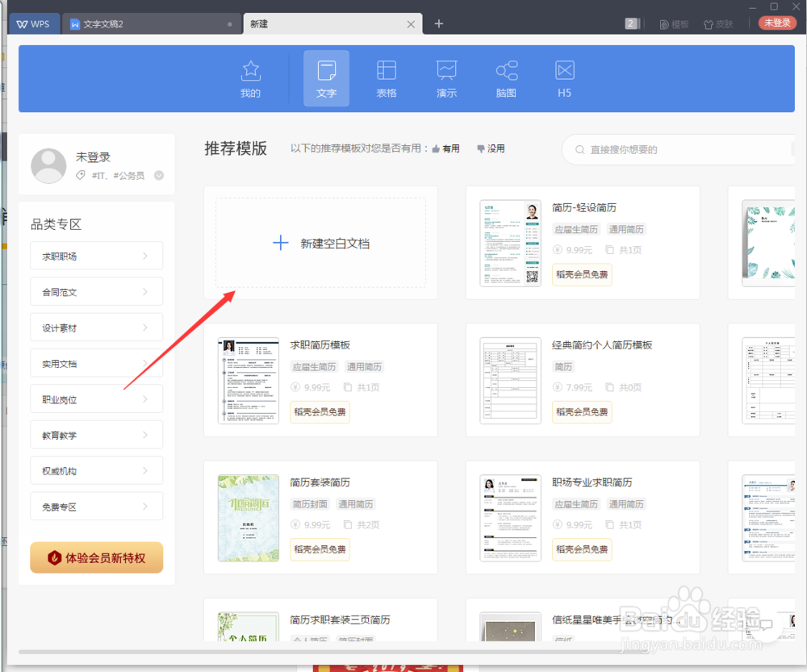The width and height of the screenshot is (807, 672).
Task: Click the 直接搜你想要的 search field
Action: coord(679,150)
